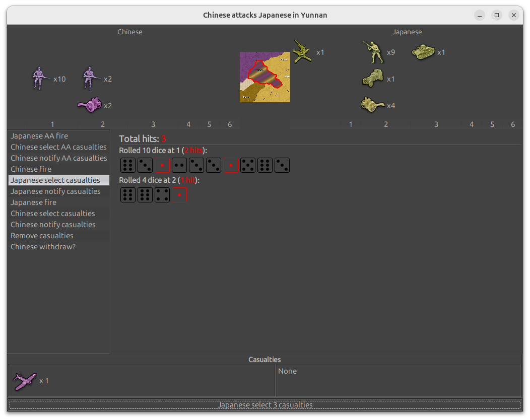This screenshot has width=530, height=420.
Task: Select the 'Japanese AA fire' step
Action: coord(39,136)
